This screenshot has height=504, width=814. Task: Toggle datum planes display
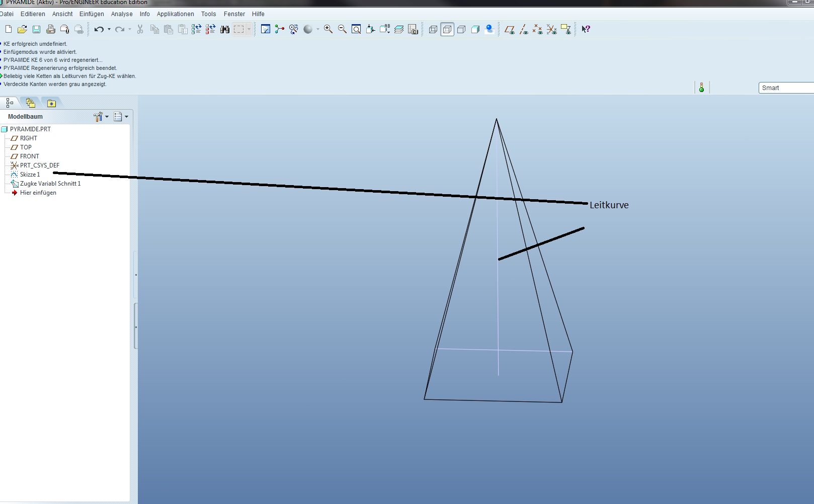(510, 29)
